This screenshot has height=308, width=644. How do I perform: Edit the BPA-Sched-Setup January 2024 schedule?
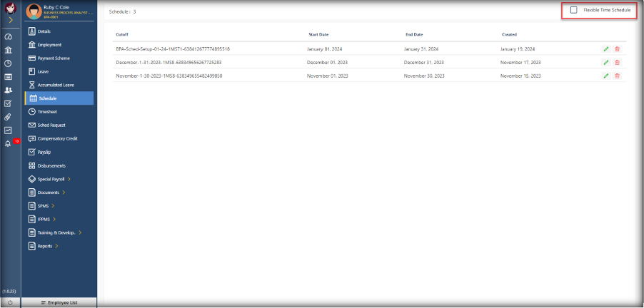tap(606, 48)
